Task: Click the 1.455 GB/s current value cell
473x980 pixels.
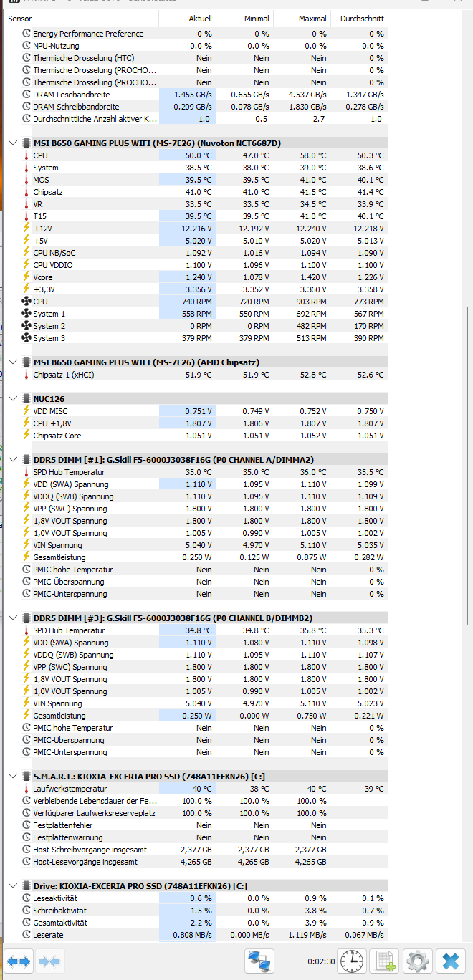Action: coord(187,95)
